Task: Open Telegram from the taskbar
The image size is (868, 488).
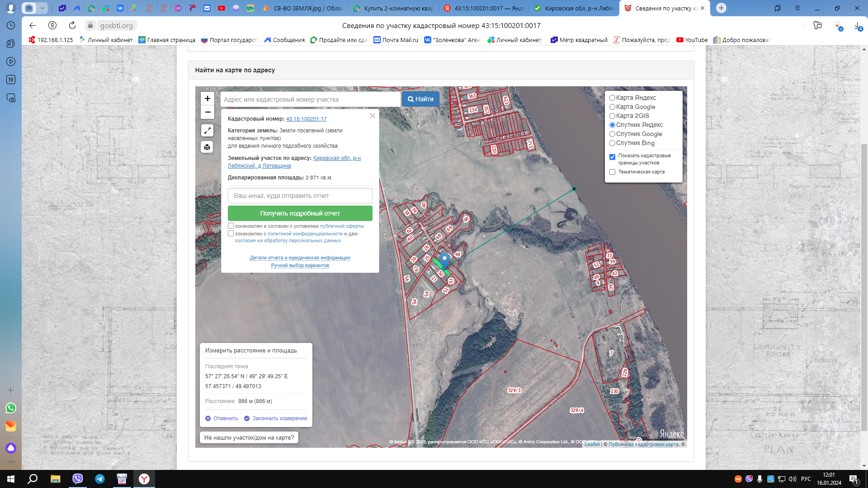Action: (x=99, y=479)
